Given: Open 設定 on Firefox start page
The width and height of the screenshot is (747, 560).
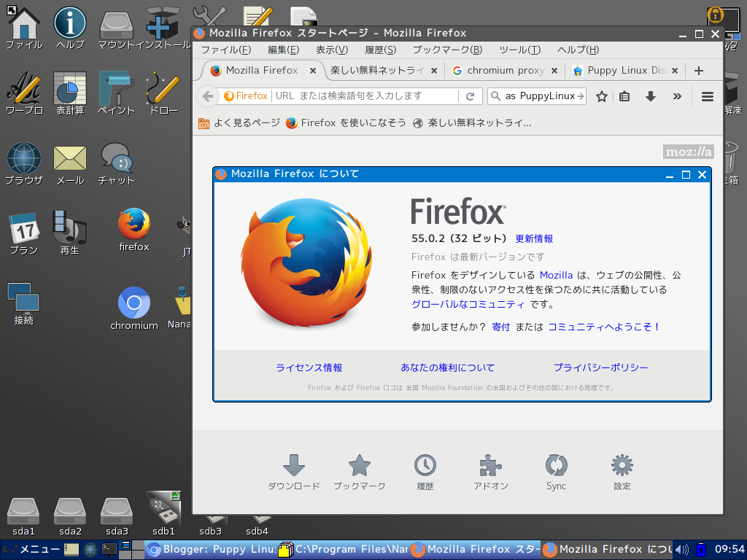Looking at the screenshot, I should click(622, 472).
